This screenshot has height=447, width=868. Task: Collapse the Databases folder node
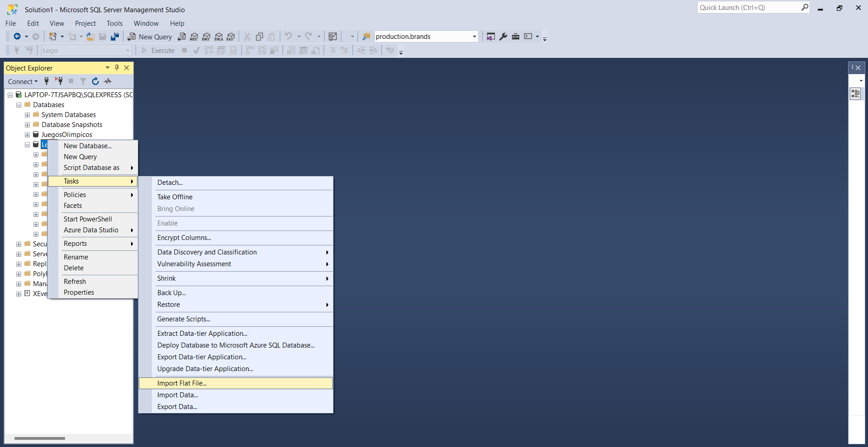click(x=19, y=105)
